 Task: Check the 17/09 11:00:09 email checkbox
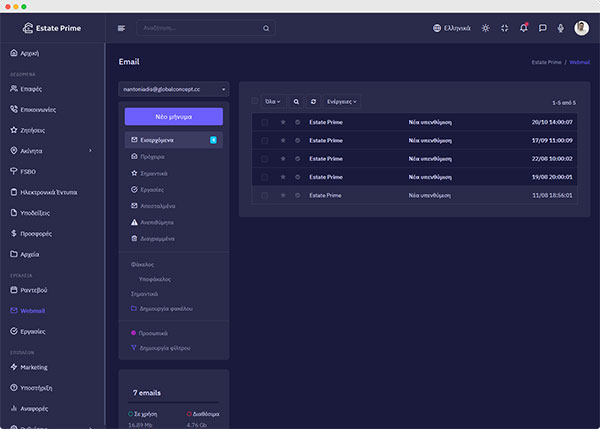(264, 141)
